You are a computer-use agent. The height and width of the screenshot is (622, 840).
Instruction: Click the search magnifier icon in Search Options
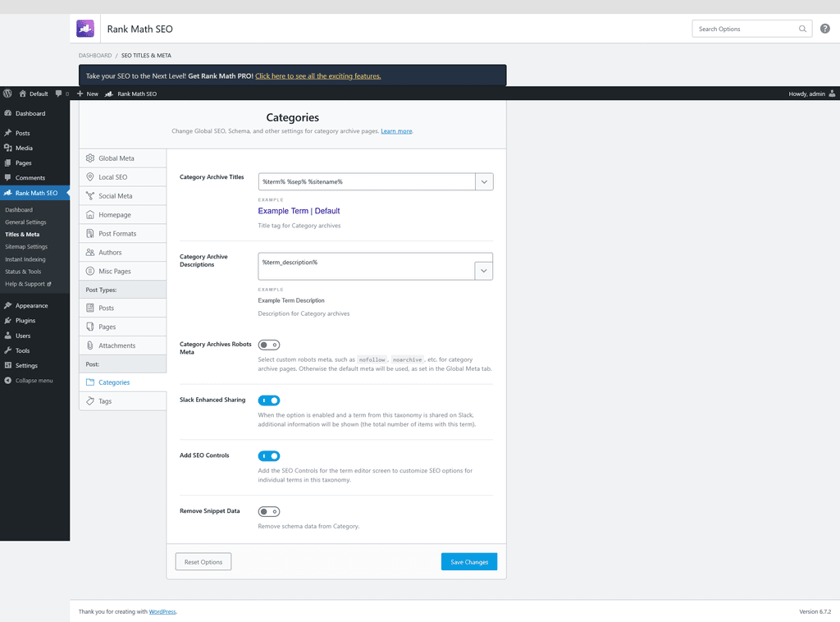coord(802,29)
